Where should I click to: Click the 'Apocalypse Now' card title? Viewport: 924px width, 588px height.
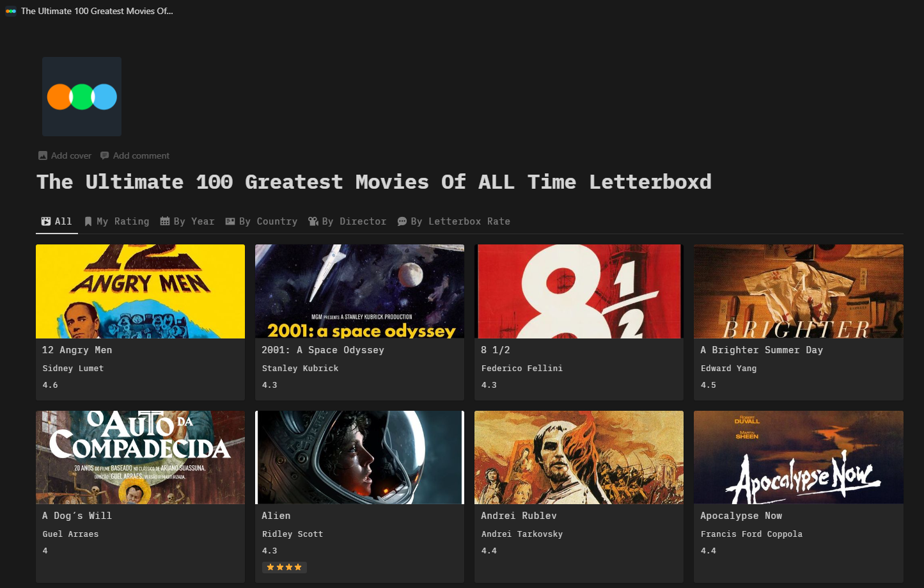coord(741,516)
